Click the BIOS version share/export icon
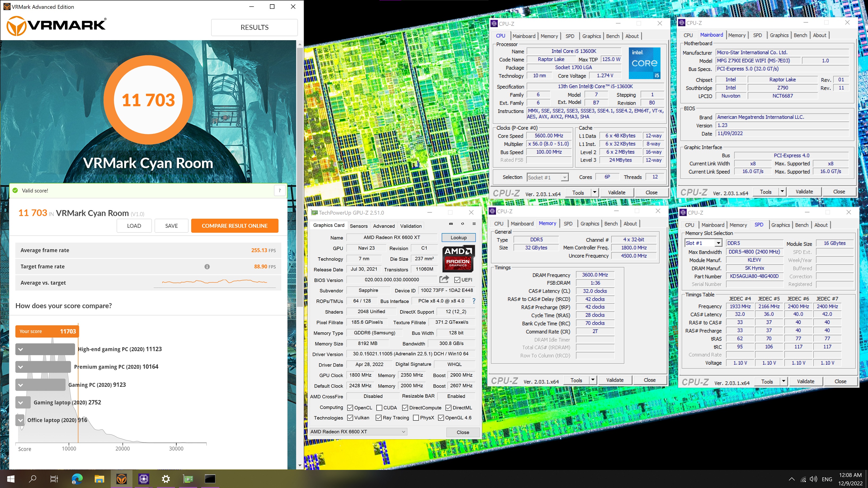This screenshot has width=868, height=488. pos(444,279)
